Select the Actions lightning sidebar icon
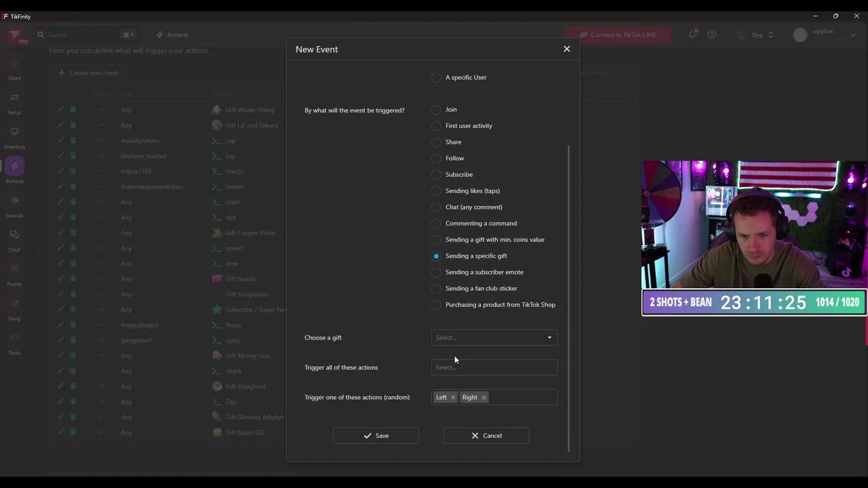The height and width of the screenshot is (488, 868). coord(14,166)
